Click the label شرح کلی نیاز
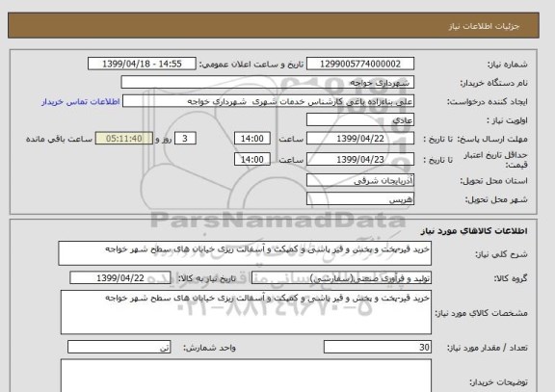The height and width of the screenshot is (392, 555). [x=501, y=254]
